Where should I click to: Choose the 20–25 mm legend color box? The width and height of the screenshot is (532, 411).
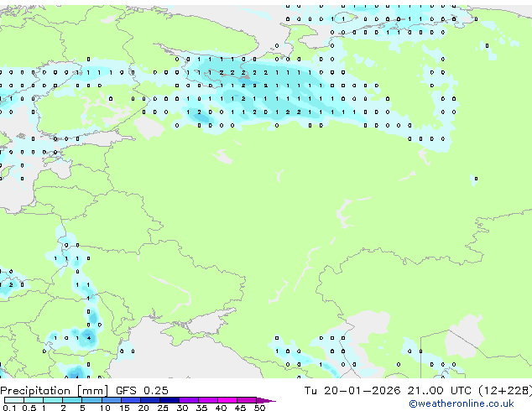[x=149, y=400]
